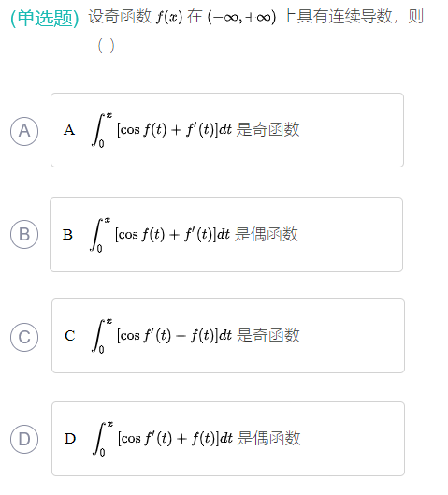The image size is (448, 495).
Task: Click the question text 设奇函数 f(x)
Action: coord(135,17)
